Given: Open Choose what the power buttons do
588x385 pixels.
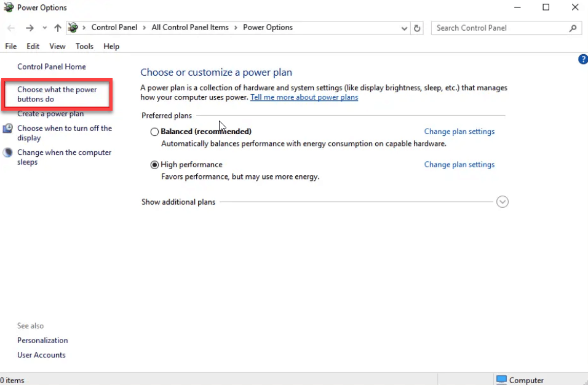Looking at the screenshot, I should pyautogui.click(x=57, y=95).
